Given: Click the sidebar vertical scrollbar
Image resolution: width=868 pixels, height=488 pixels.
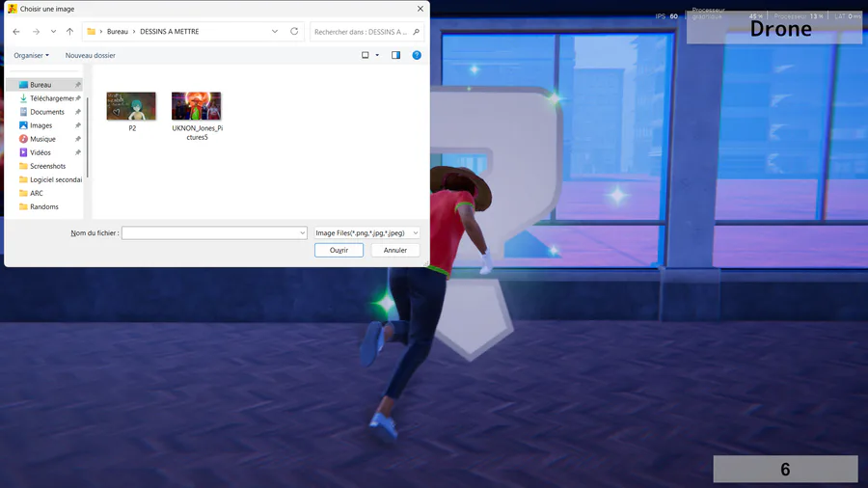Looking at the screenshot, I should 88,138.
